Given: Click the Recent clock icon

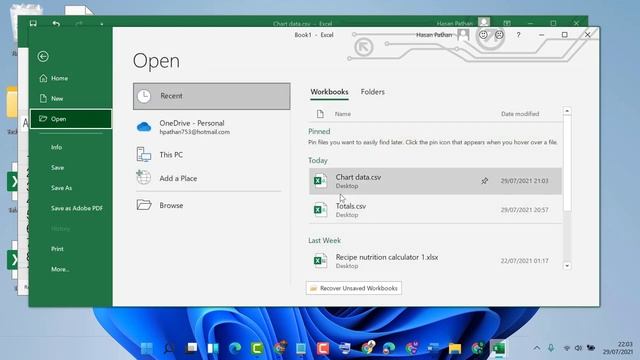Looking at the screenshot, I should coord(144,96).
